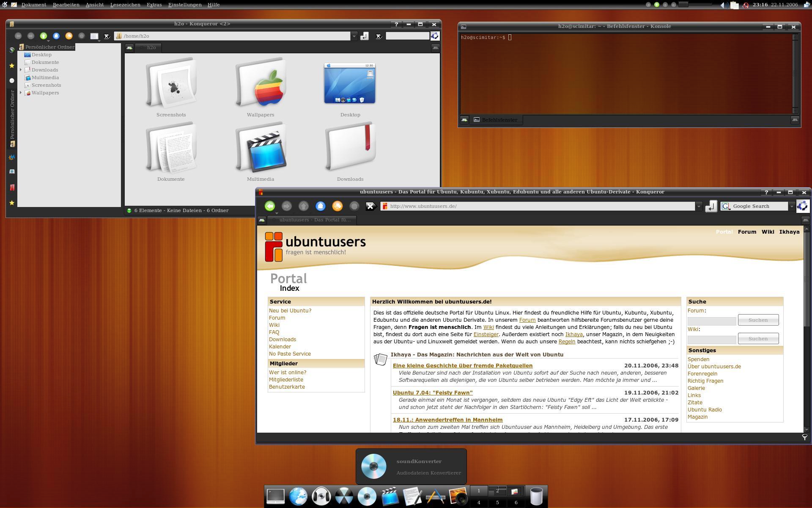
Task: Select Multimedia in the sidebar folder tree
Action: coord(45,77)
